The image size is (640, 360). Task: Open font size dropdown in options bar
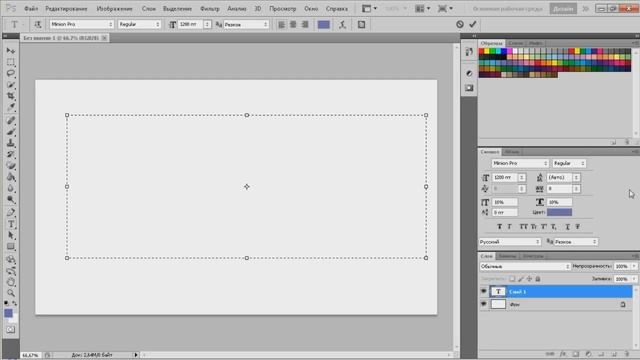pyautogui.click(x=207, y=24)
